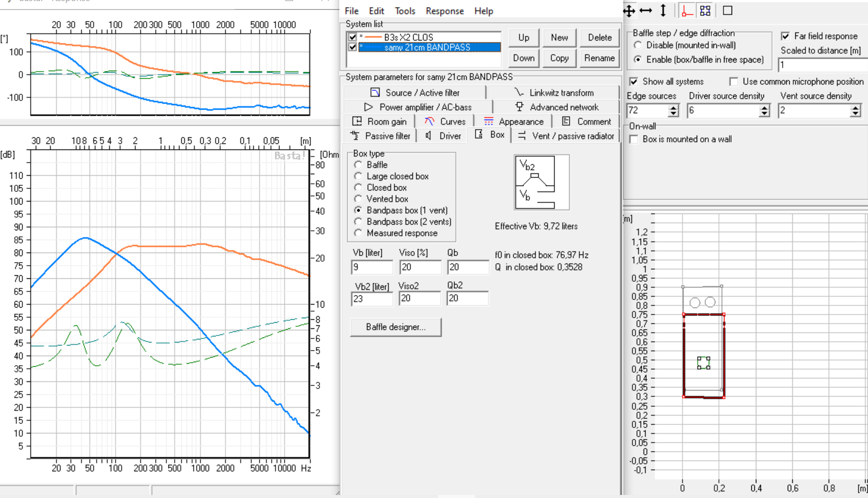Select the move-in-all-directions tool
Viewport: 868px width, 498px height.
(x=629, y=11)
